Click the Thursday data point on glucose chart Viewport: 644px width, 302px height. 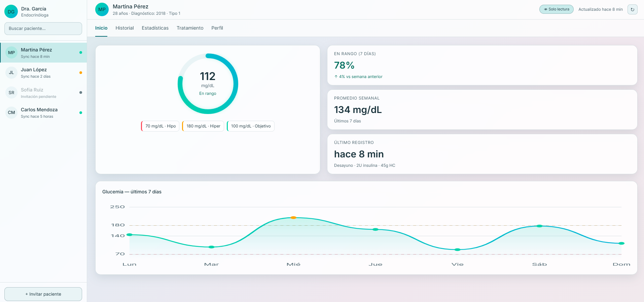(375, 229)
